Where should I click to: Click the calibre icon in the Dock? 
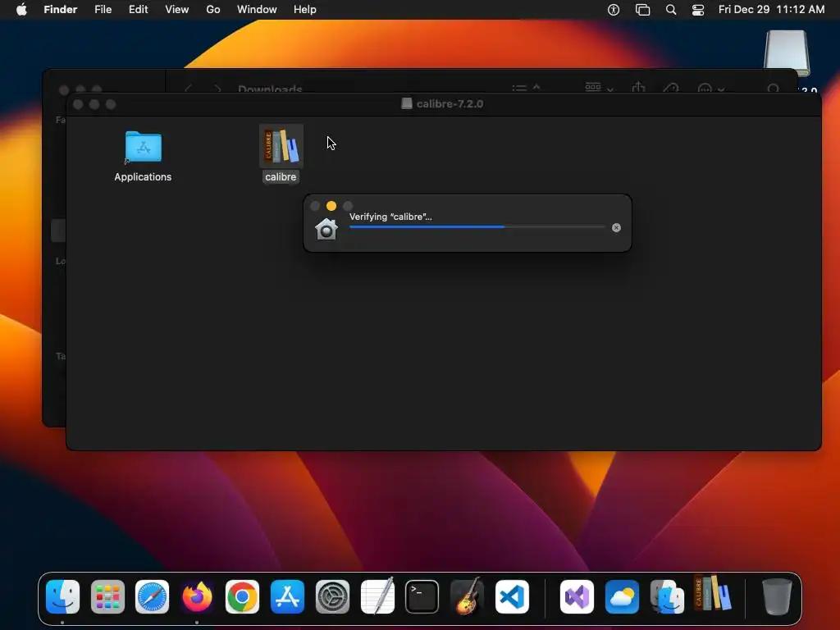tap(713, 594)
